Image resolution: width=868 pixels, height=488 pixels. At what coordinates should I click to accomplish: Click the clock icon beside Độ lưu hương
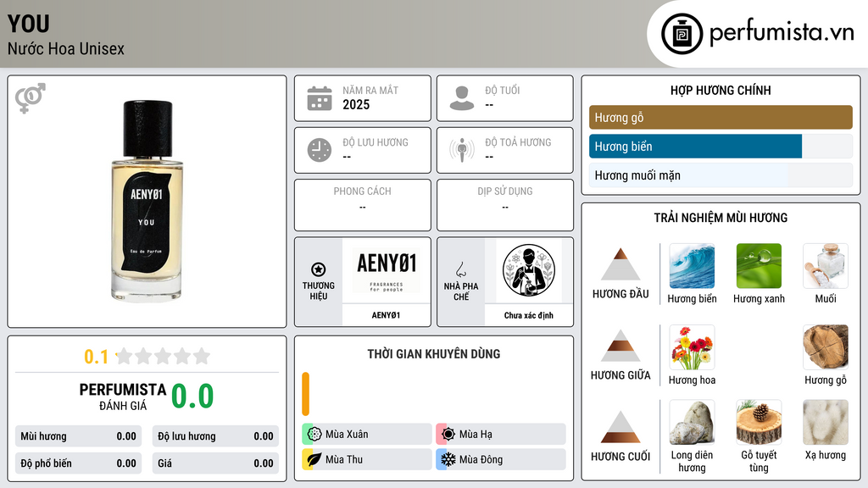coord(320,150)
